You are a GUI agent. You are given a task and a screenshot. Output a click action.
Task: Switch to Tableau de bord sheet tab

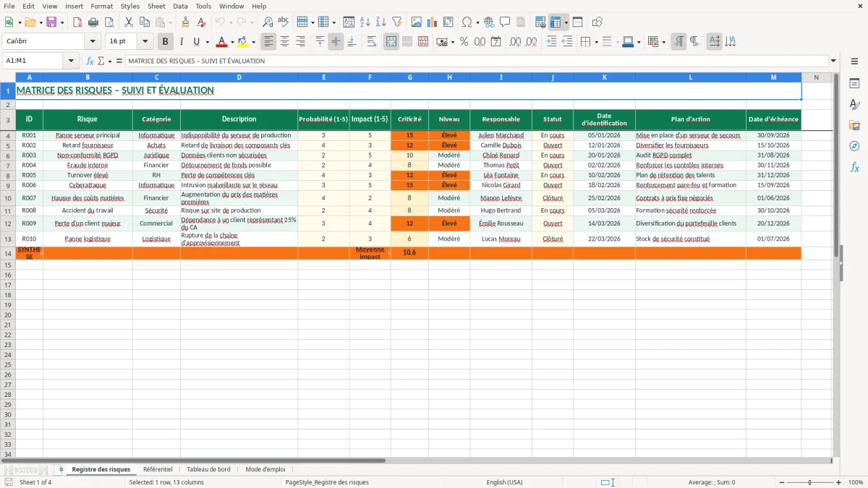coord(208,469)
